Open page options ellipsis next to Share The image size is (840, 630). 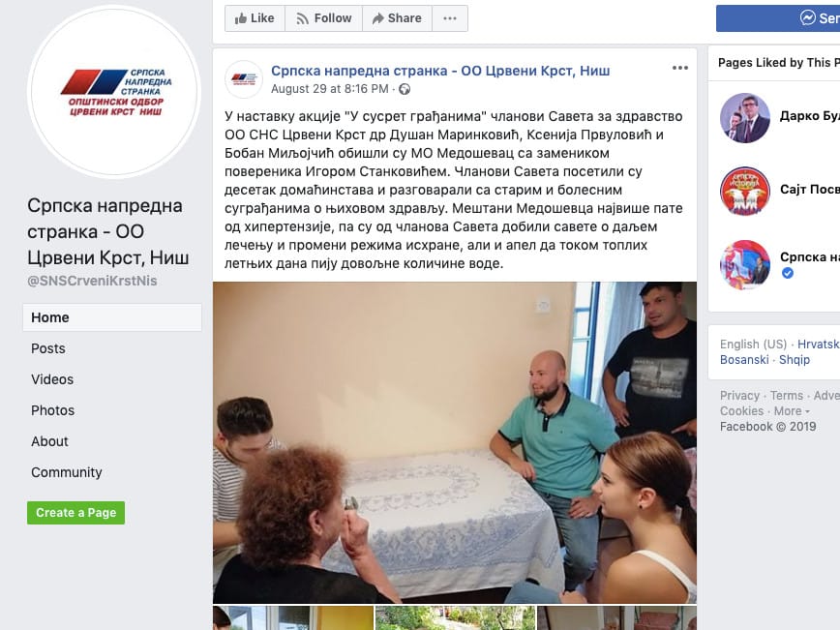click(450, 18)
